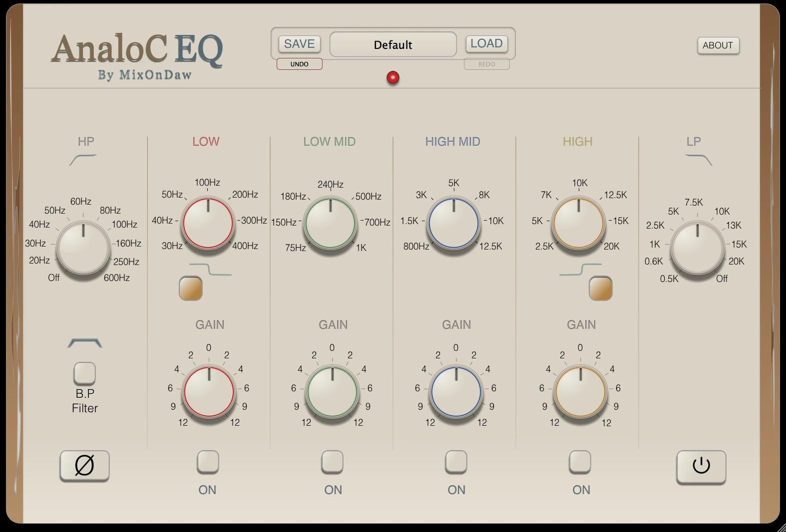Click the band-pass curve symbol above B.P Filter

[x=85, y=343]
